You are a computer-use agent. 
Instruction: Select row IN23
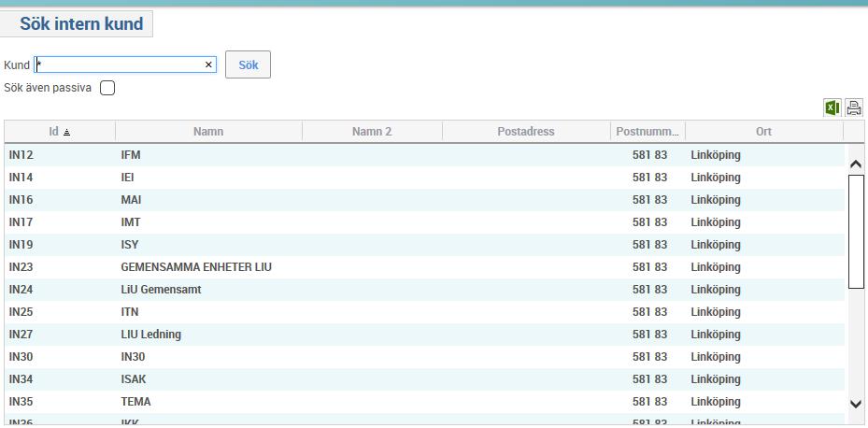click(424, 267)
